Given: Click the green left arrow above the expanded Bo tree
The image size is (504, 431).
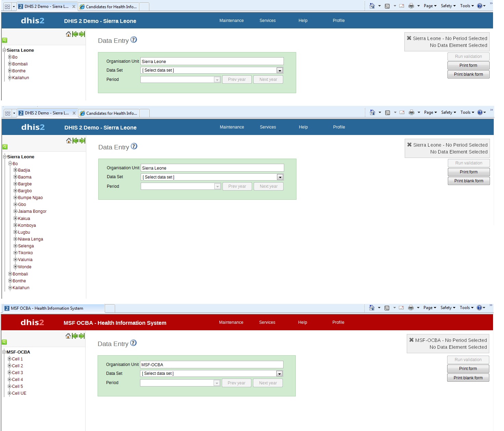Looking at the screenshot, I should pyautogui.click(x=76, y=140).
